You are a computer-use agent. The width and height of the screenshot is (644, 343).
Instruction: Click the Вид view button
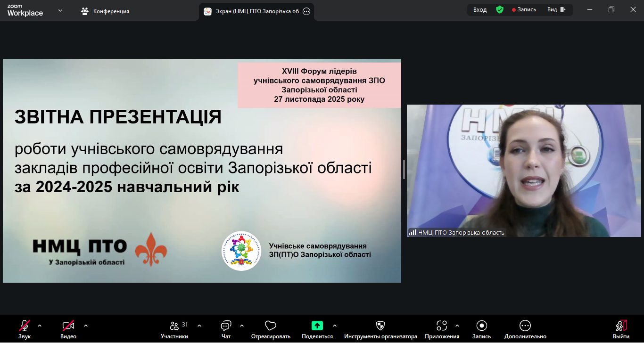point(556,9)
